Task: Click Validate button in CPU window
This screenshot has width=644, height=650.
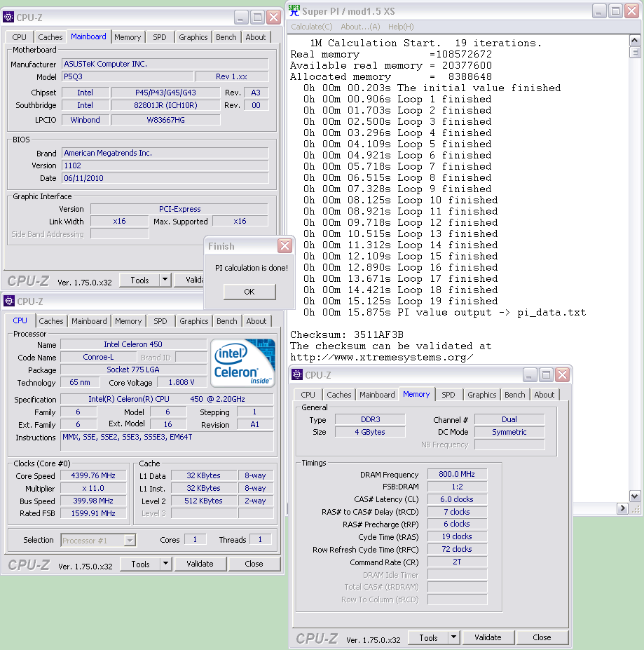Action: (200, 564)
